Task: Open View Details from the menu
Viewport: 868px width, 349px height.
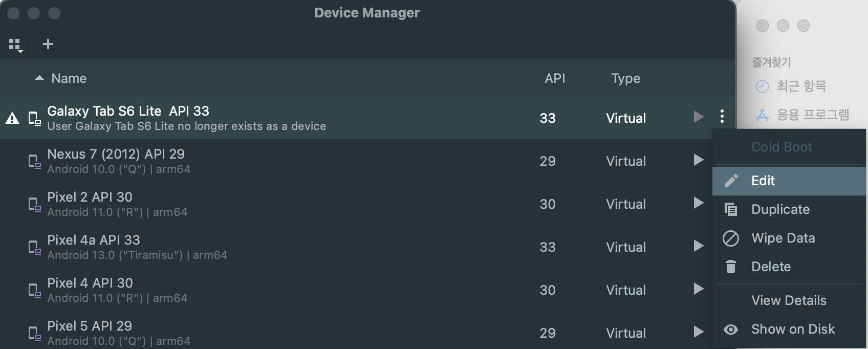Action: [x=789, y=300]
